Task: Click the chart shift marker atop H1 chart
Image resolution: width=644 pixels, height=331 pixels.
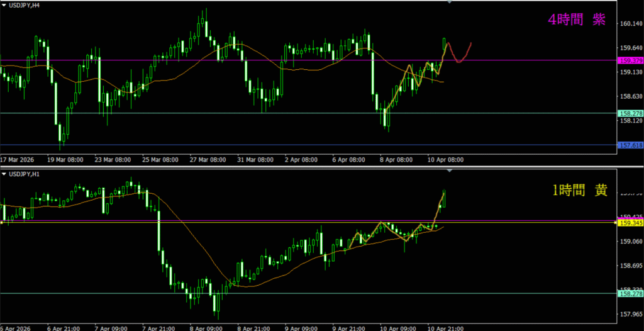Action: (x=449, y=171)
